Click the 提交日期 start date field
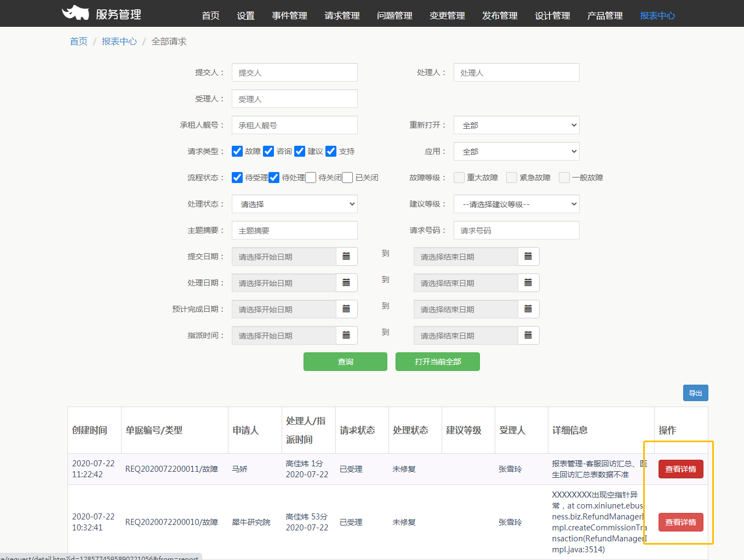Screen dimensions: 744x560 (284, 256)
